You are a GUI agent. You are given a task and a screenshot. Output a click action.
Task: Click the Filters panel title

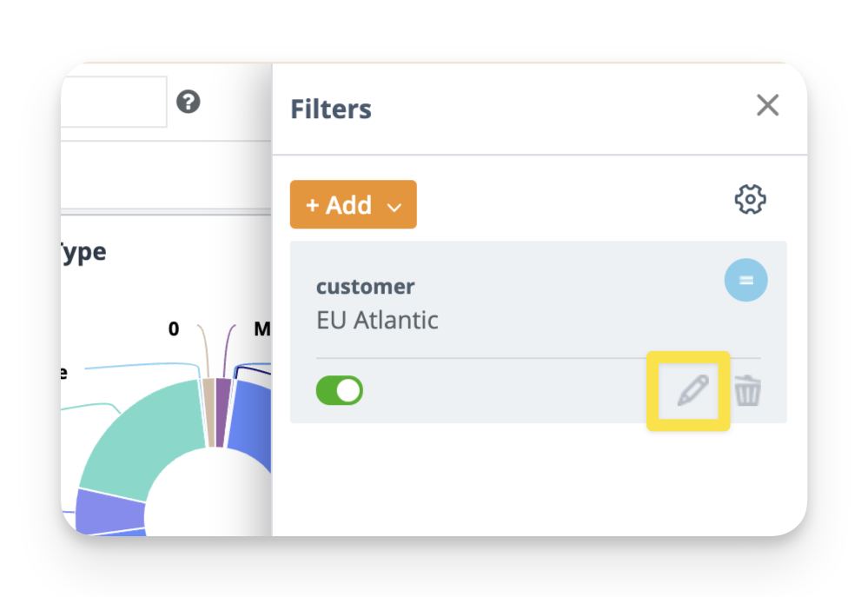331,109
